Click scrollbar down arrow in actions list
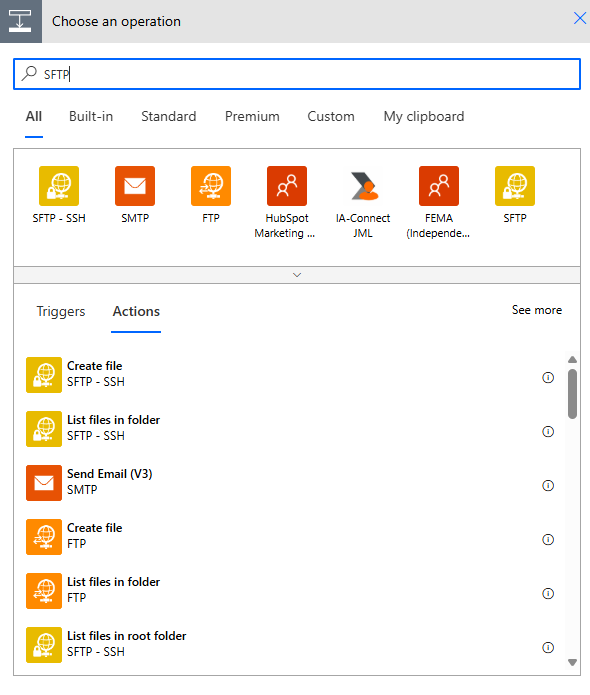This screenshot has width=590, height=695. point(572,662)
